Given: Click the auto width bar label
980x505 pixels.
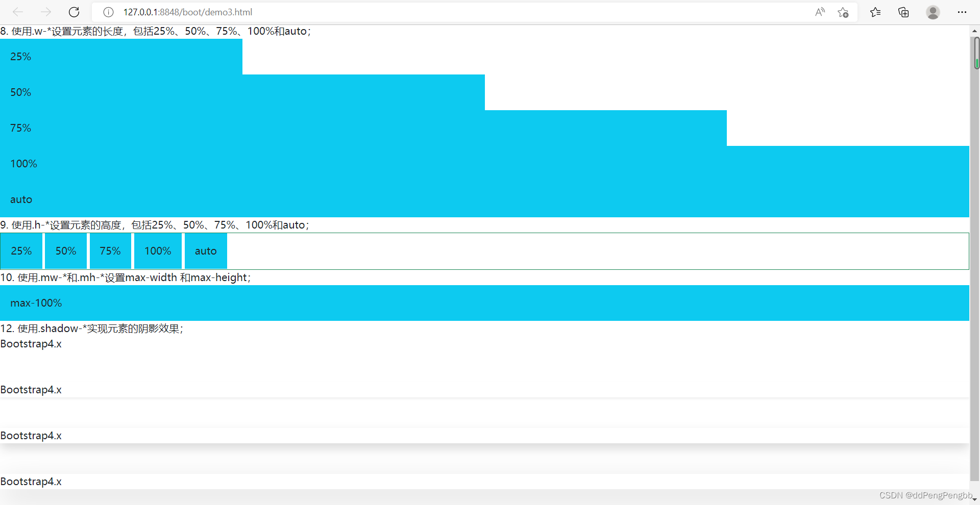Looking at the screenshot, I should click(x=21, y=199).
